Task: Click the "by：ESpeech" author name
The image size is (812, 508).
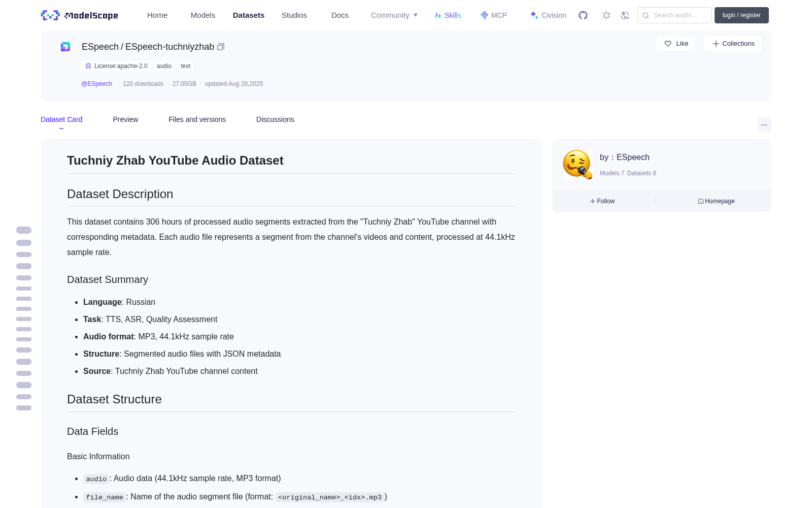Action: click(x=624, y=157)
